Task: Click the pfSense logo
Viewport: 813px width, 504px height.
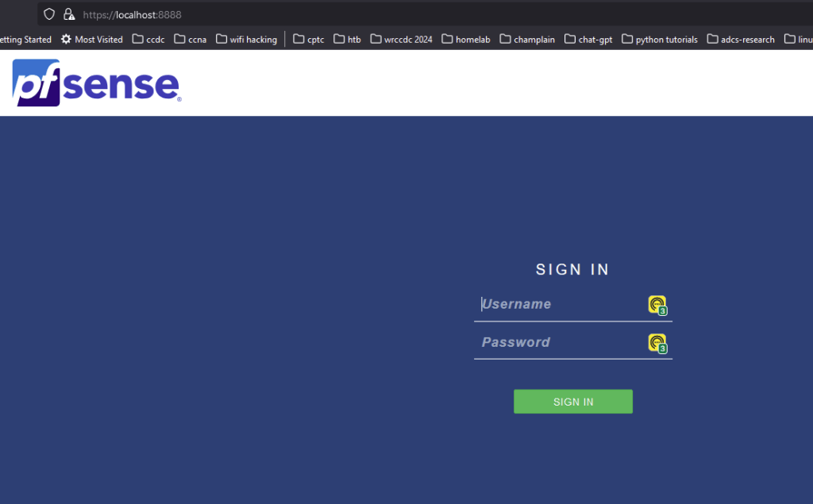Action: [96, 84]
